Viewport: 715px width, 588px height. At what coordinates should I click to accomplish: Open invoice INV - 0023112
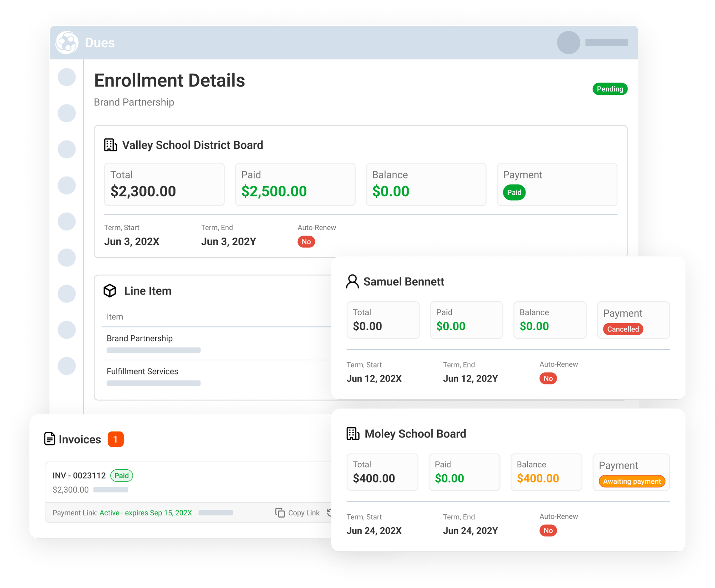tap(79, 475)
